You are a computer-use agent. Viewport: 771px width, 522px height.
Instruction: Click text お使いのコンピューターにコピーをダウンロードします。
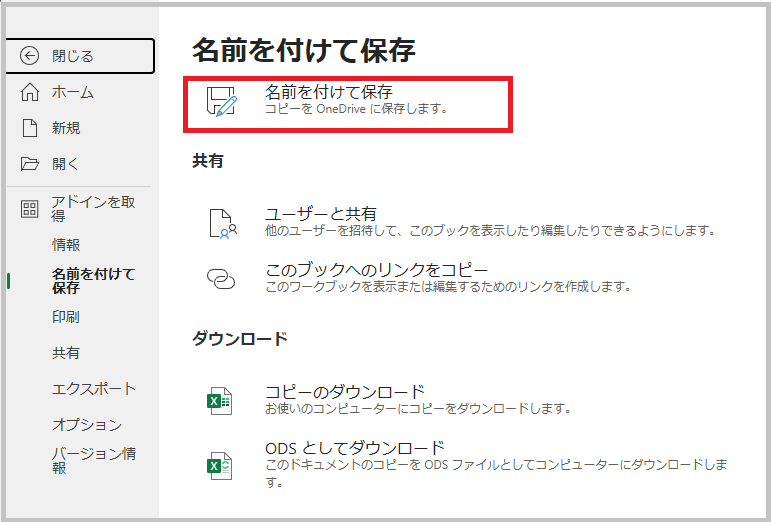418,408
